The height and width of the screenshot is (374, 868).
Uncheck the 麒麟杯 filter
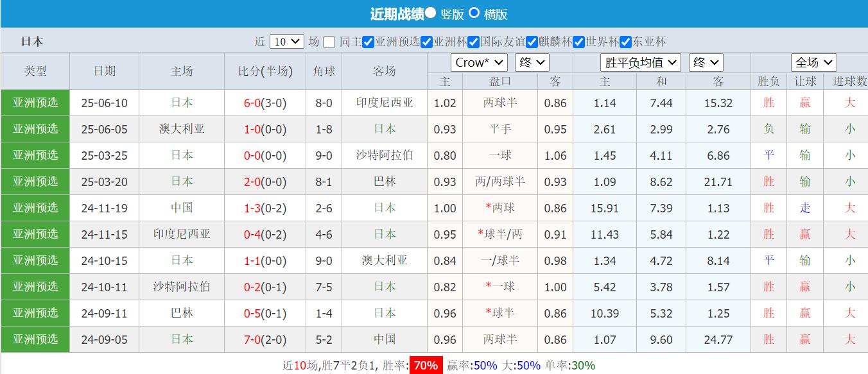coord(532,42)
